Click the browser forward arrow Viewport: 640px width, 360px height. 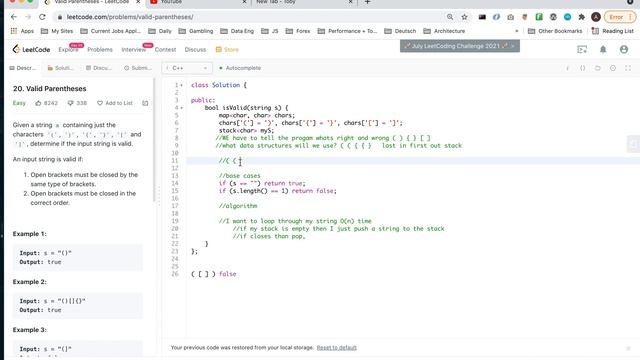click(x=28, y=17)
